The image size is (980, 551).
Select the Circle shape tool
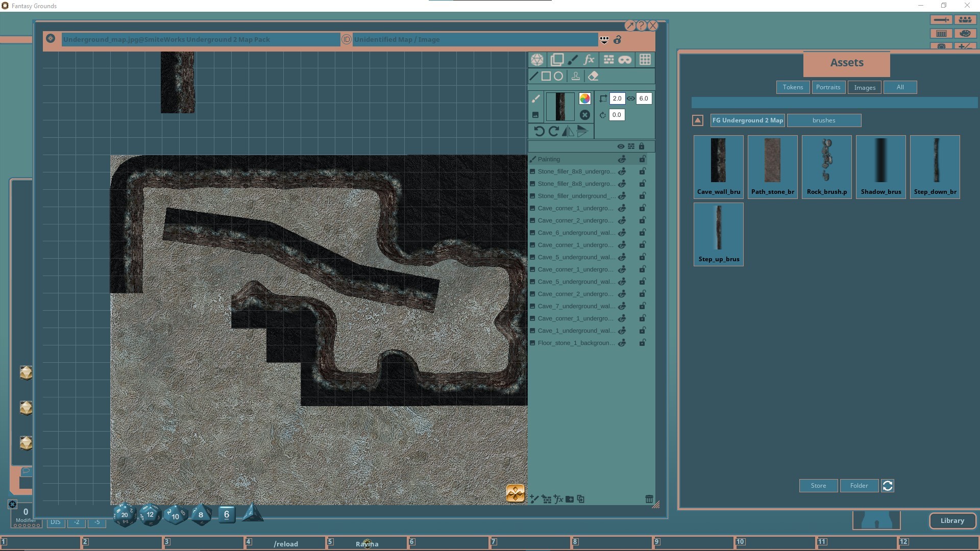click(558, 76)
